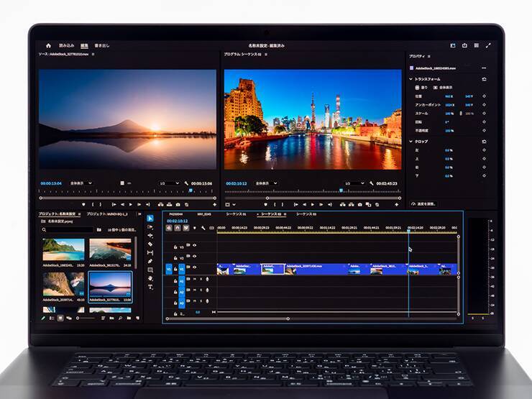532x399 pixels.
Task: Select the Selection arrow tool
Action: click(x=150, y=219)
